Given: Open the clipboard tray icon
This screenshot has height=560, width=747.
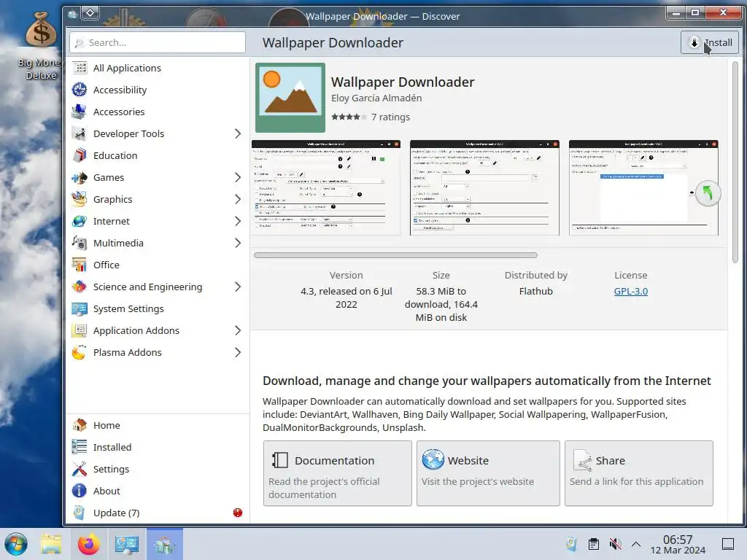Looking at the screenshot, I should pyautogui.click(x=594, y=544).
